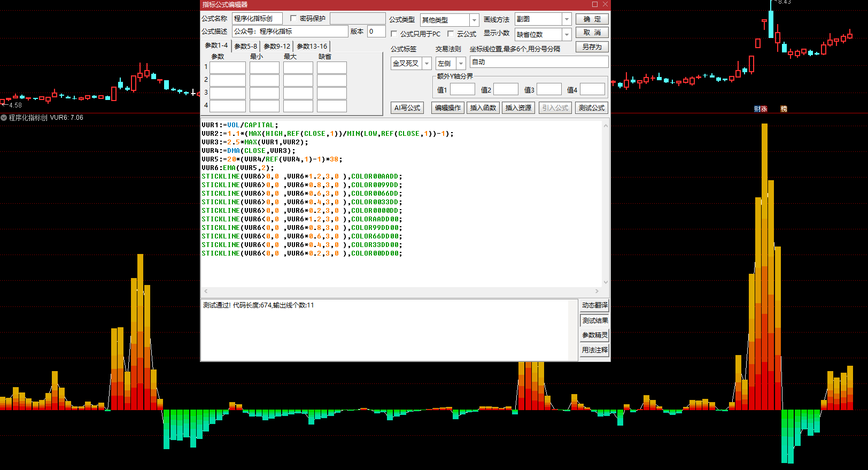Select the 动态翻译 side tab
The height and width of the screenshot is (470, 868).
pos(594,305)
